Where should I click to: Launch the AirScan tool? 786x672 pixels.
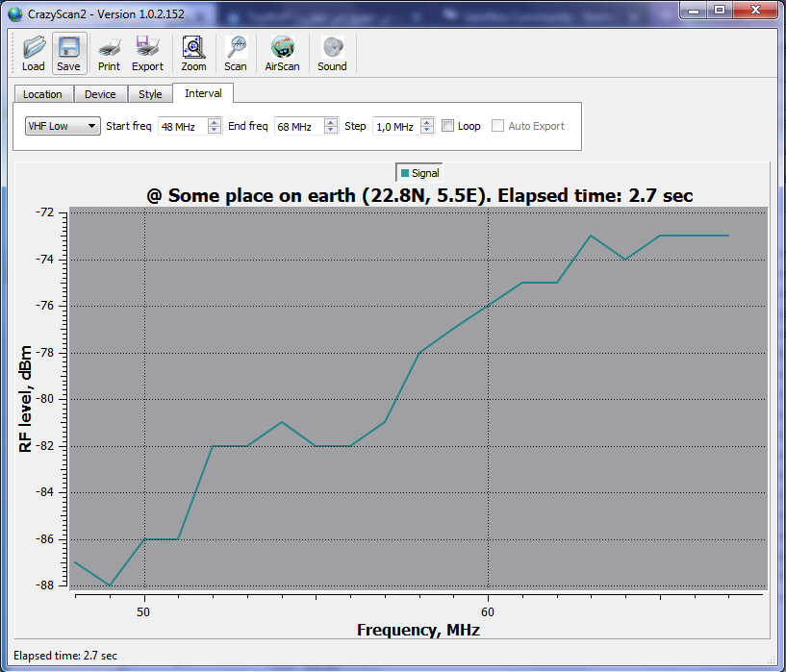pos(282,47)
